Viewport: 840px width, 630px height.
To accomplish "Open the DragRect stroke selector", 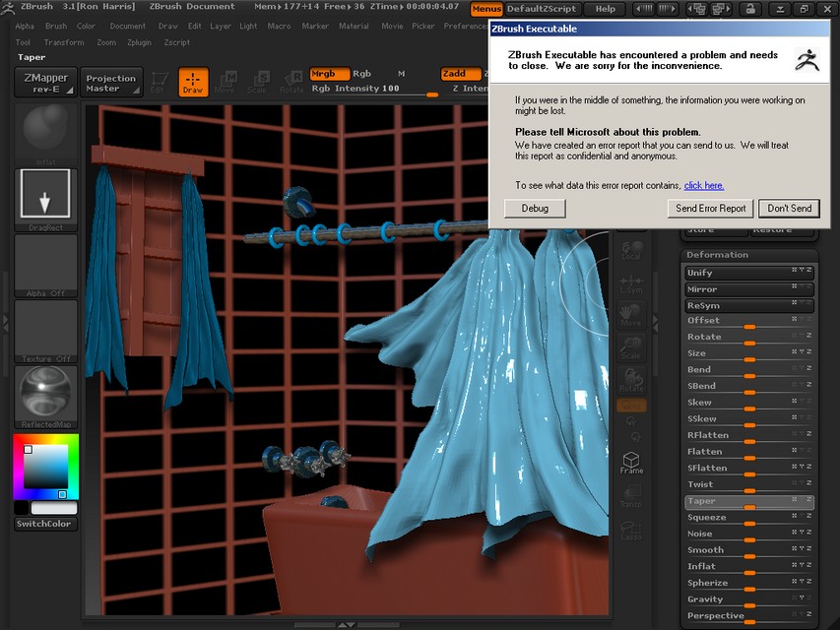I will pos(46,200).
